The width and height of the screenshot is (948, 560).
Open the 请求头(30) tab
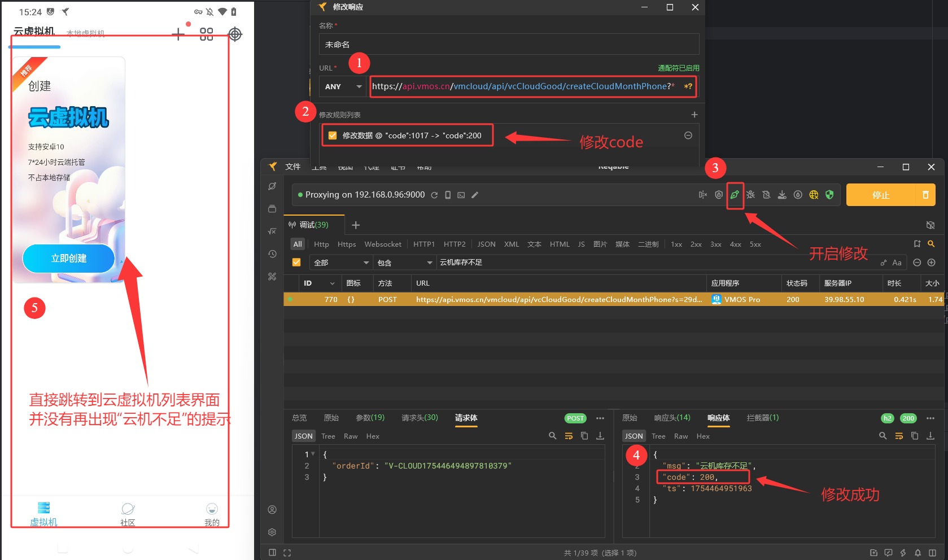click(x=420, y=418)
